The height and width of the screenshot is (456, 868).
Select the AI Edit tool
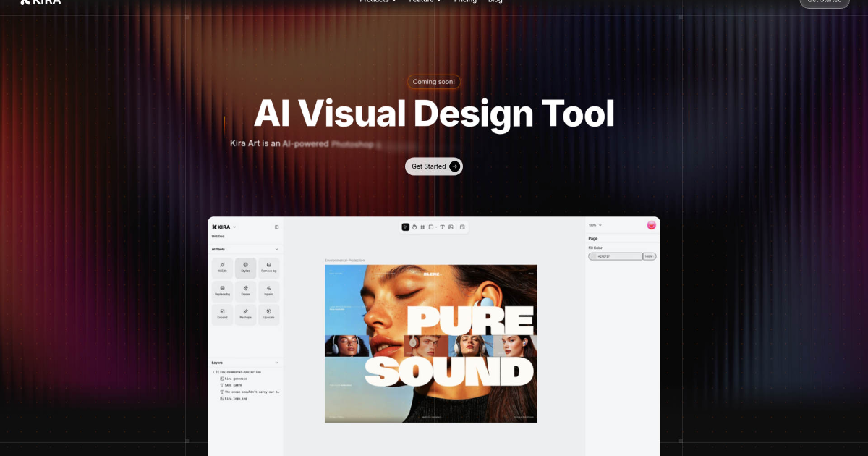coord(222,268)
